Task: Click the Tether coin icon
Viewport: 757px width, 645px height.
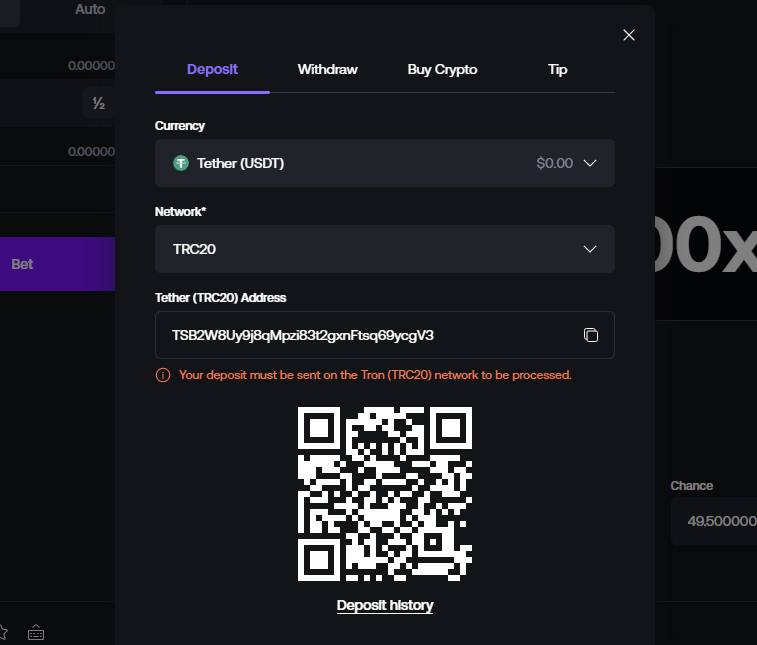Action: (x=181, y=163)
